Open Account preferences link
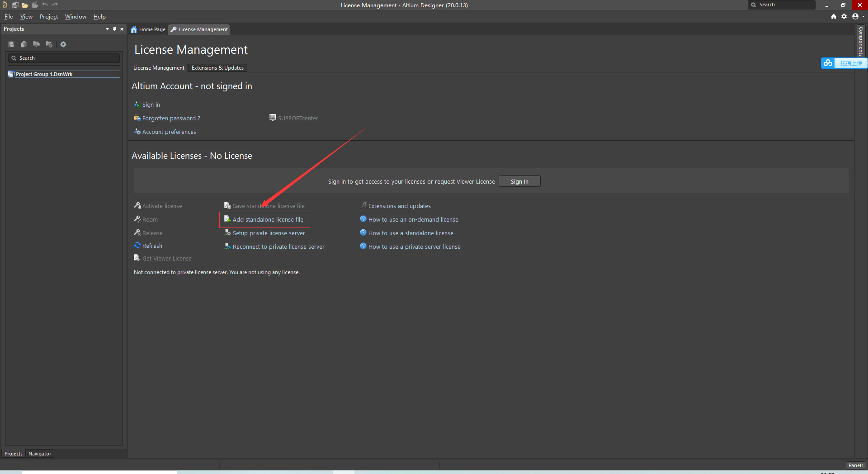 169,132
